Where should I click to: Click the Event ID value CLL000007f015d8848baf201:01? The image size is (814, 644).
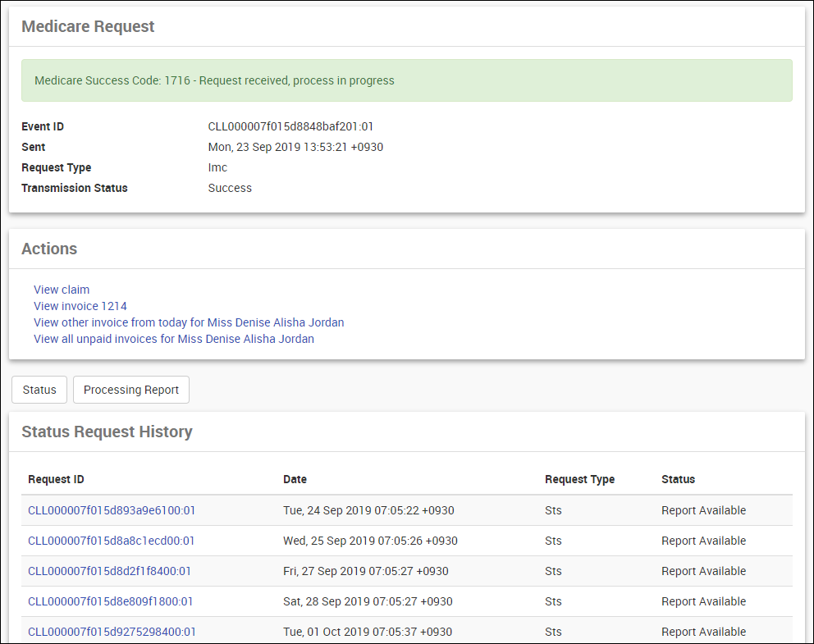290,126
